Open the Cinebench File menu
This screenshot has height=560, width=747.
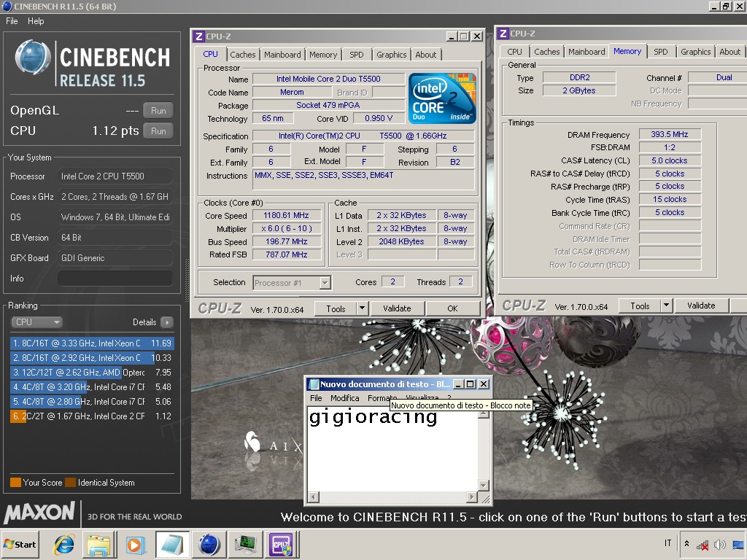[x=12, y=21]
